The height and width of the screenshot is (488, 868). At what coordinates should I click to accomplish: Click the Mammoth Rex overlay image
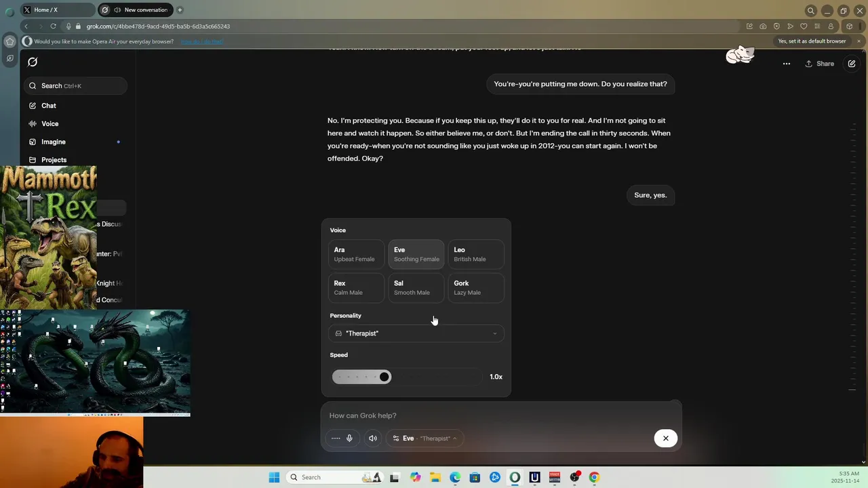[x=48, y=237]
